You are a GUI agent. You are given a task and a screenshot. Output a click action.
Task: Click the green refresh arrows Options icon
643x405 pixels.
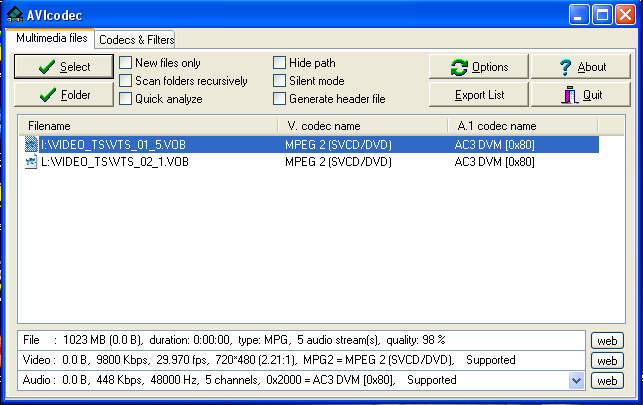[459, 67]
